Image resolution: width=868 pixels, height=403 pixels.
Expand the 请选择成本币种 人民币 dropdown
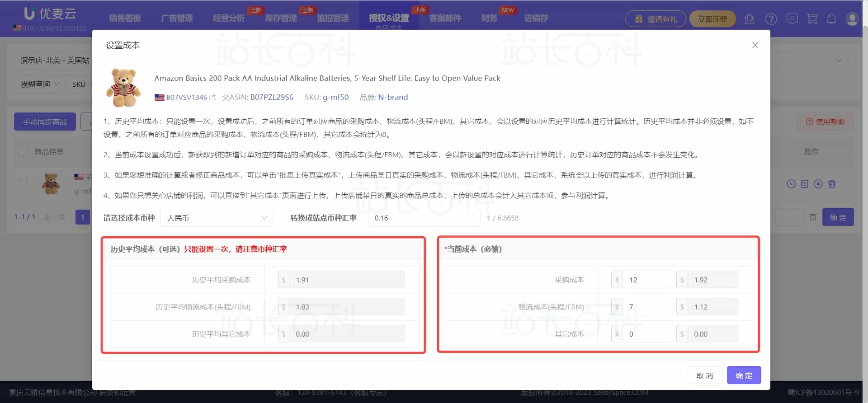pos(217,218)
